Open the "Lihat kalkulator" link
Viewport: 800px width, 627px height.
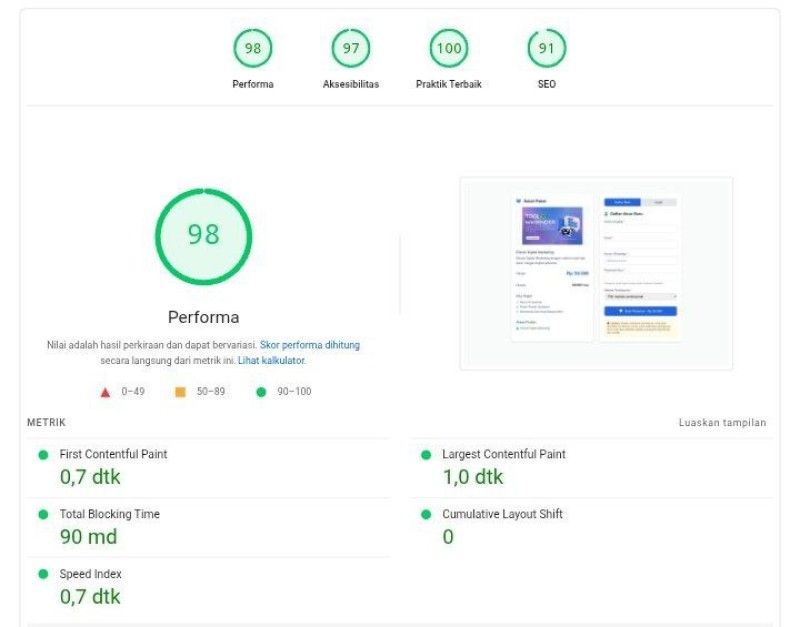271,360
